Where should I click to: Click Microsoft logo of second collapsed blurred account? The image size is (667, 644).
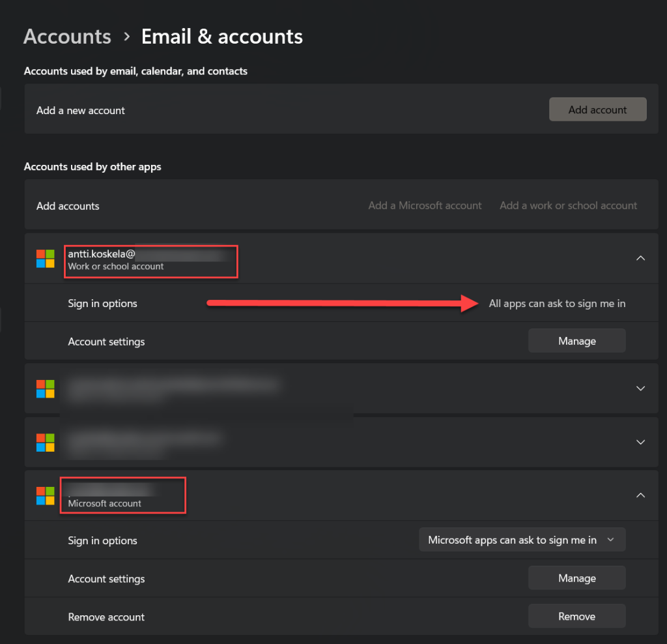click(46, 443)
